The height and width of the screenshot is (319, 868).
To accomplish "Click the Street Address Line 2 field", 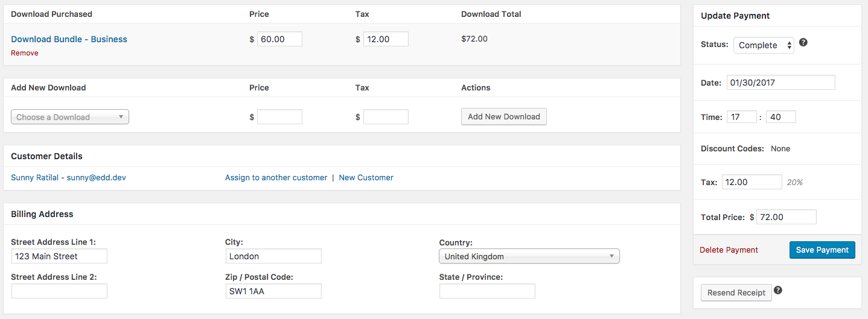I will [x=59, y=291].
